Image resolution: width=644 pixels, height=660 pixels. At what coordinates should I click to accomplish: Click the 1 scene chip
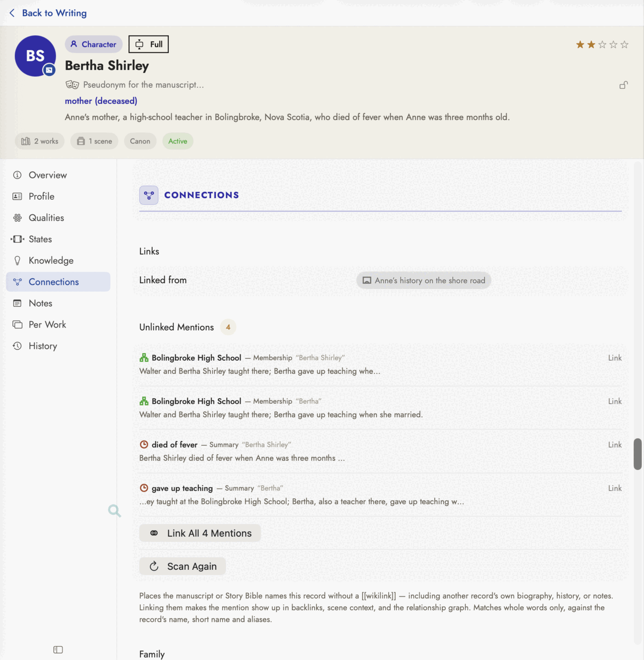(94, 141)
